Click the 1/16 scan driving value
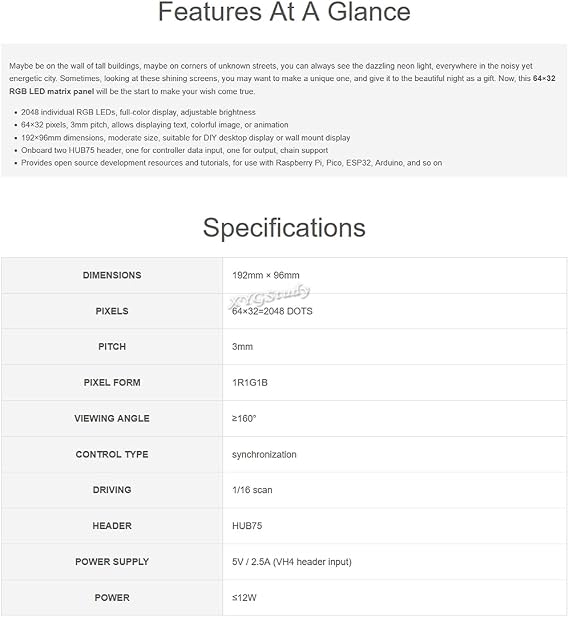569x617 pixels. pos(252,490)
